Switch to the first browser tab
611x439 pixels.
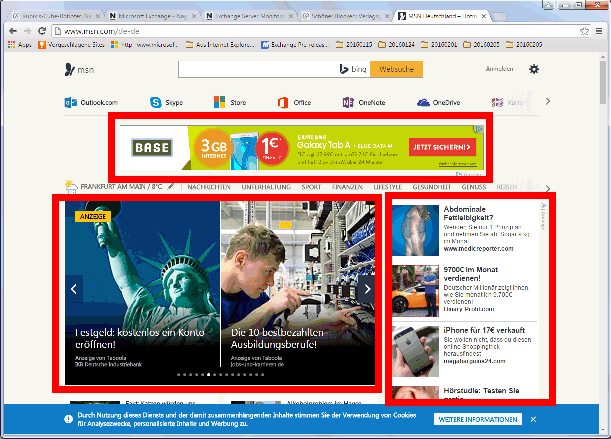pos(56,16)
